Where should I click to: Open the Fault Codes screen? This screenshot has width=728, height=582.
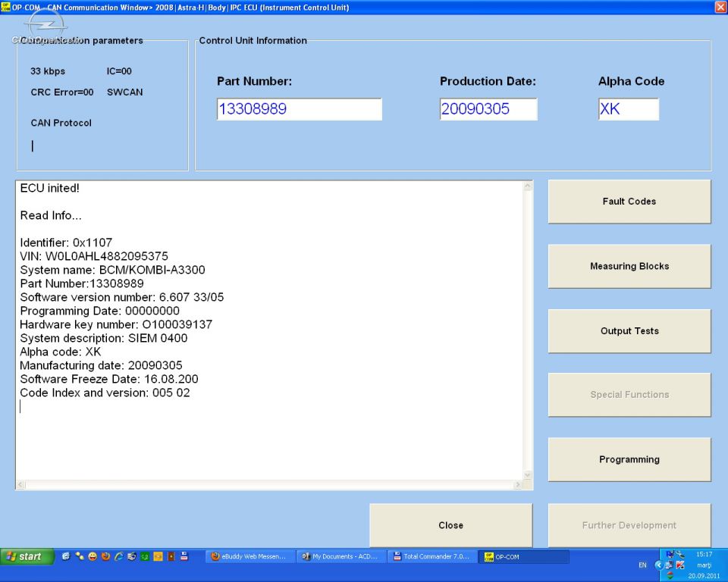click(629, 202)
